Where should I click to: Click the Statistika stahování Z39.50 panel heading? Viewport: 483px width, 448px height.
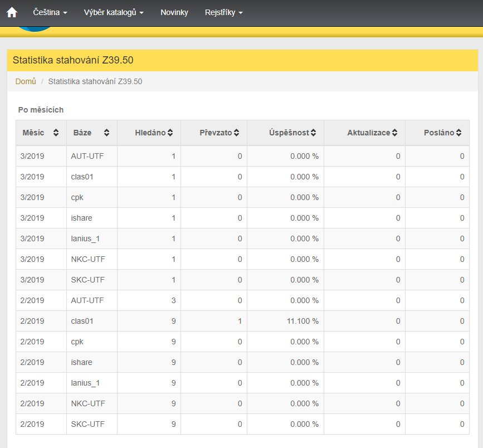click(x=73, y=60)
